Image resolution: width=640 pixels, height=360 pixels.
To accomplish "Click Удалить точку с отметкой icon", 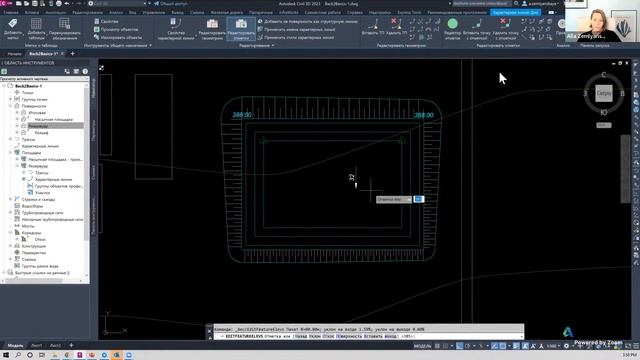I will (x=505, y=29).
